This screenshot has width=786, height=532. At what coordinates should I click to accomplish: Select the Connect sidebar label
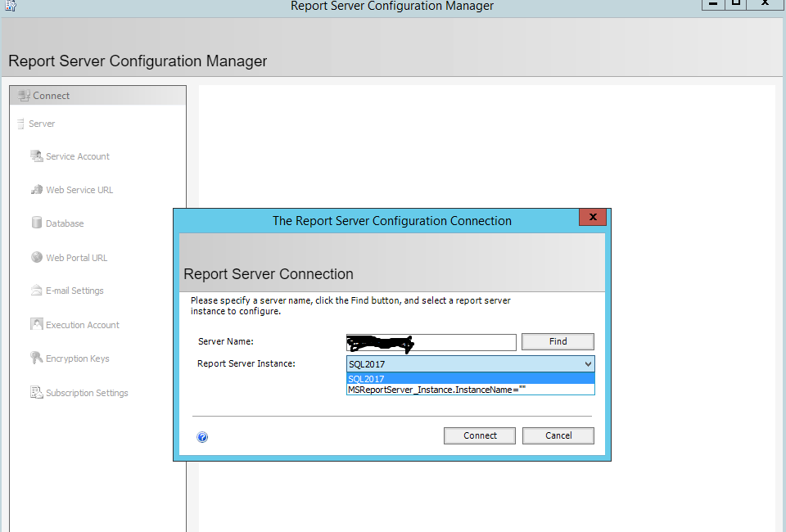pyautogui.click(x=51, y=96)
